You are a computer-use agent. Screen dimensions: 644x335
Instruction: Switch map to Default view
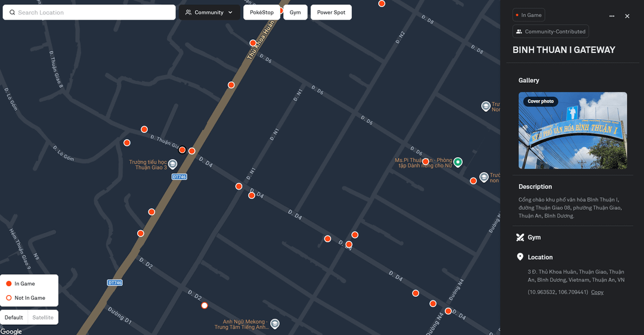14,317
